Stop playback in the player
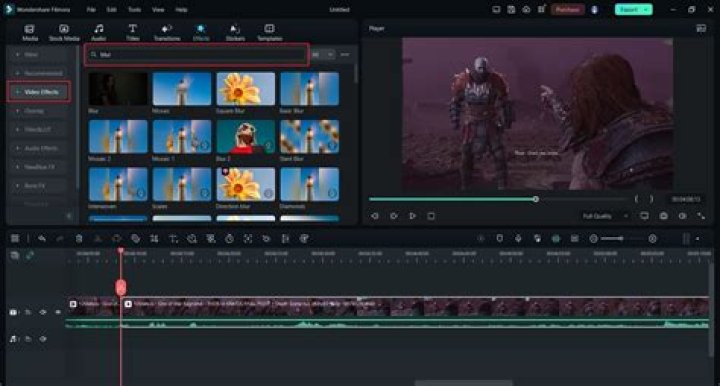720x386 pixels. (431, 216)
